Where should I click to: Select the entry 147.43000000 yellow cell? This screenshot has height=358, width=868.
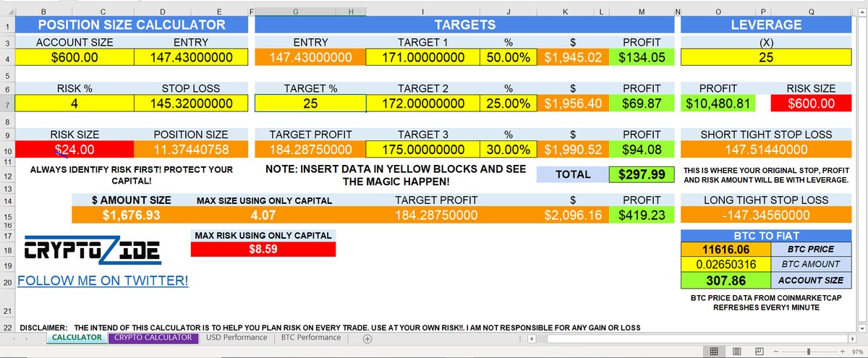(x=191, y=57)
